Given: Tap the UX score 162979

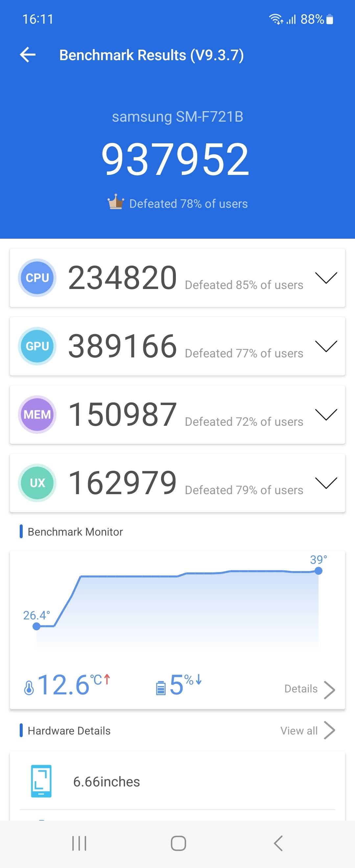Looking at the screenshot, I should coord(123,483).
